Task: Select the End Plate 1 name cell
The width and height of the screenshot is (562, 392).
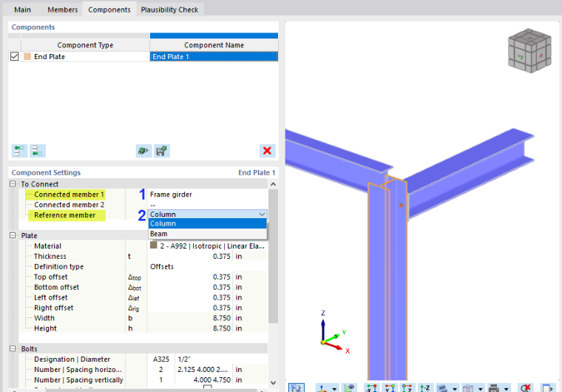Action: (x=214, y=56)
